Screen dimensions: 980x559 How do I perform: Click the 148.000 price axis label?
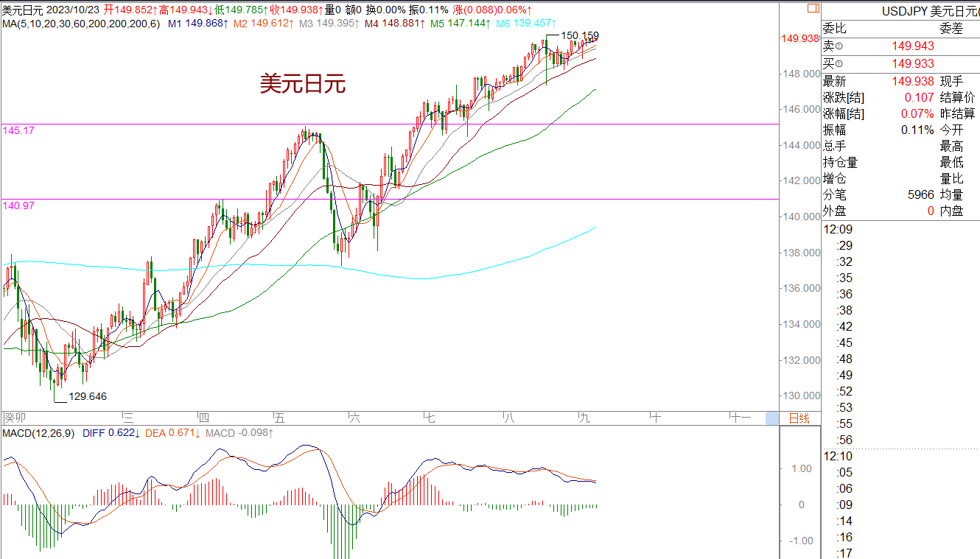(x=802, y=74)
